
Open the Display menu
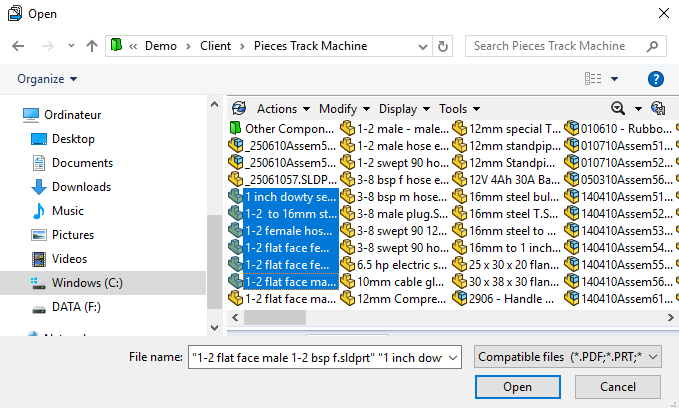[403, 109]
